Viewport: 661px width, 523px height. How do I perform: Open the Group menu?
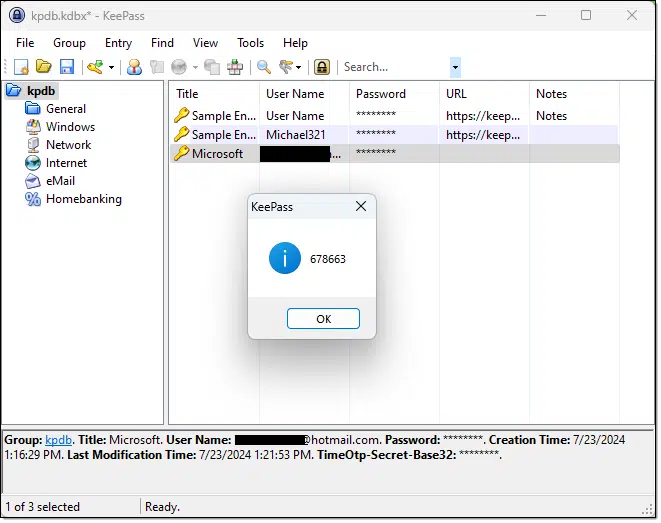[69, 43]
